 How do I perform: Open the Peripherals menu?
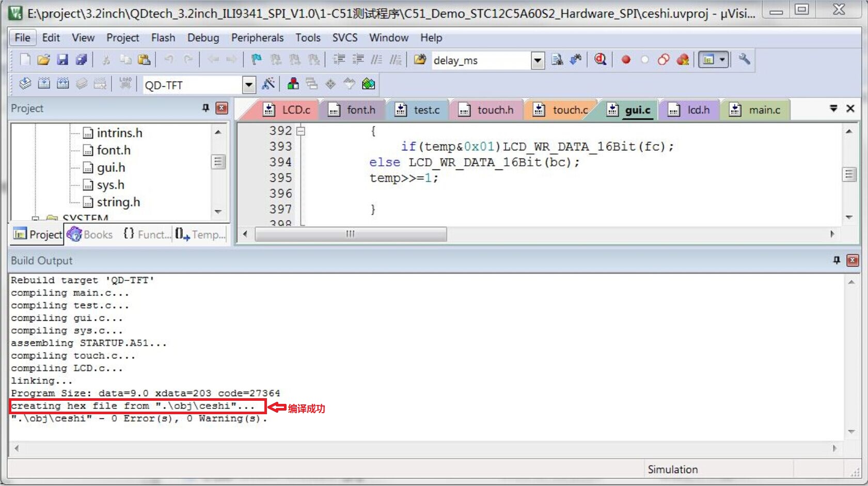click(257, 38)
